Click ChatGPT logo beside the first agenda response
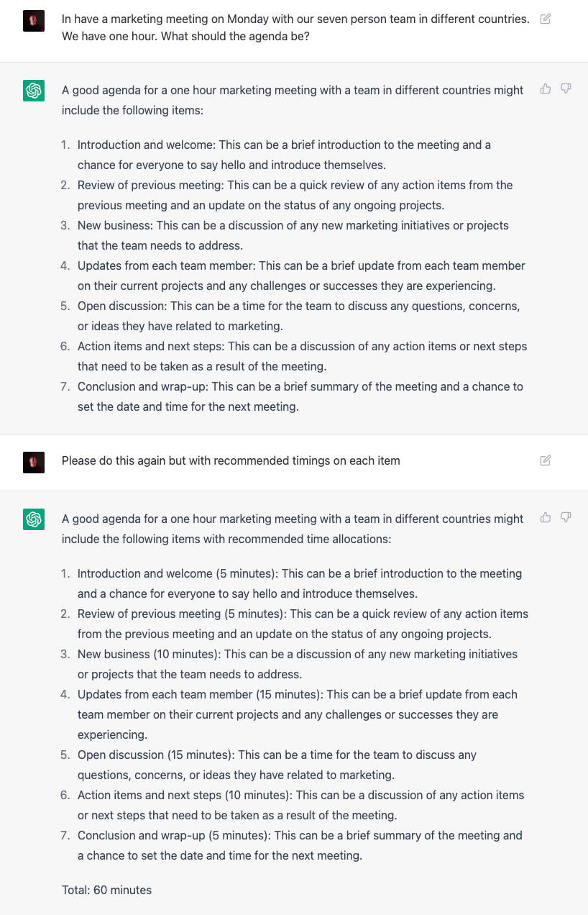The image size is (588, 915). 34,91
